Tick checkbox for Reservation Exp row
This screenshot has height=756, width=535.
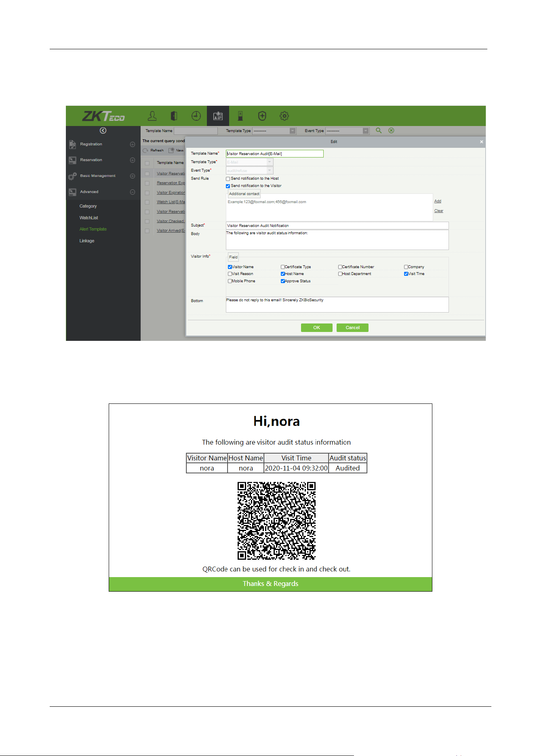(147, 183)
